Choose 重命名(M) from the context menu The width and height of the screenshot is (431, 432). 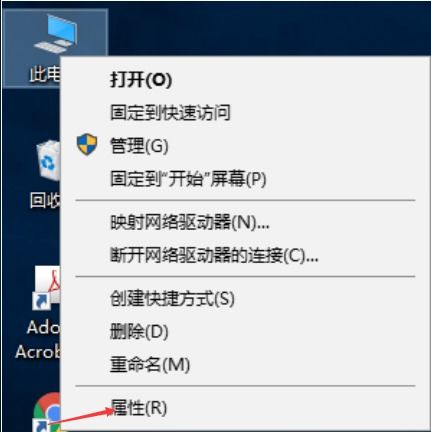pos(150,364)
